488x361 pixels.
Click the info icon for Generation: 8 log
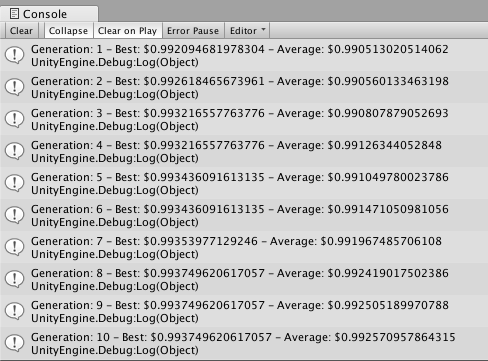15,279
